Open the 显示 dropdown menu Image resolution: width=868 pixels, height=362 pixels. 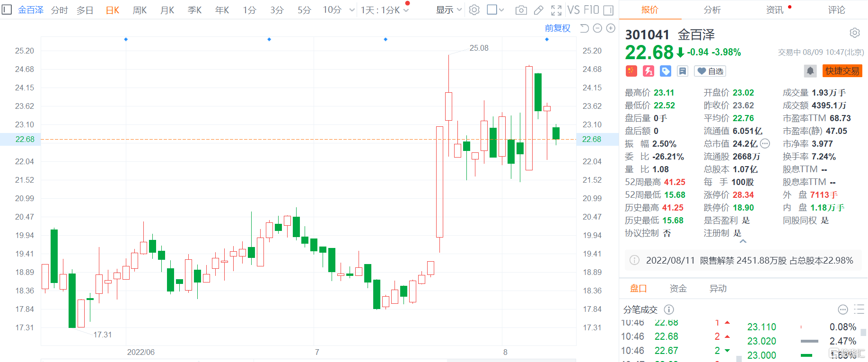click(448, 10)
